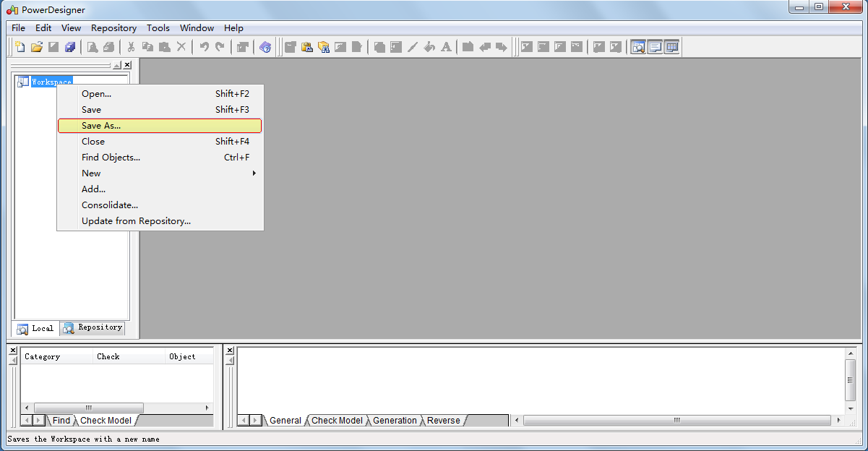Click the output panel horizontal scrollbar

(677, 420)
